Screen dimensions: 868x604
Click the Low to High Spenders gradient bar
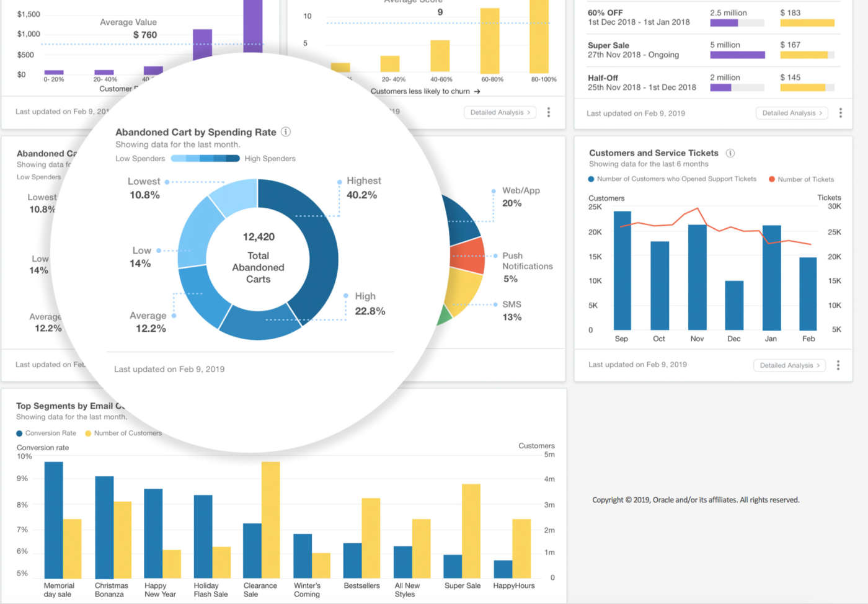[x=205, y=158]
